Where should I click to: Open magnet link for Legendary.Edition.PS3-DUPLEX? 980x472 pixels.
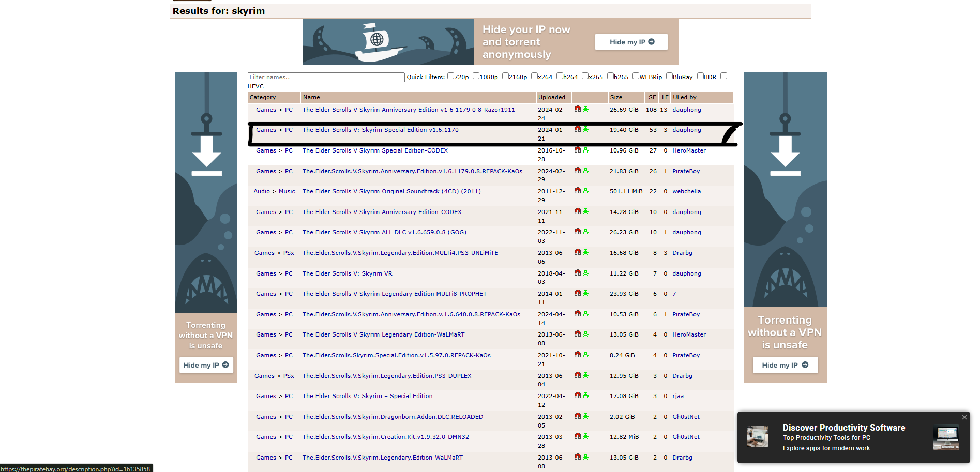click(578, 375)
